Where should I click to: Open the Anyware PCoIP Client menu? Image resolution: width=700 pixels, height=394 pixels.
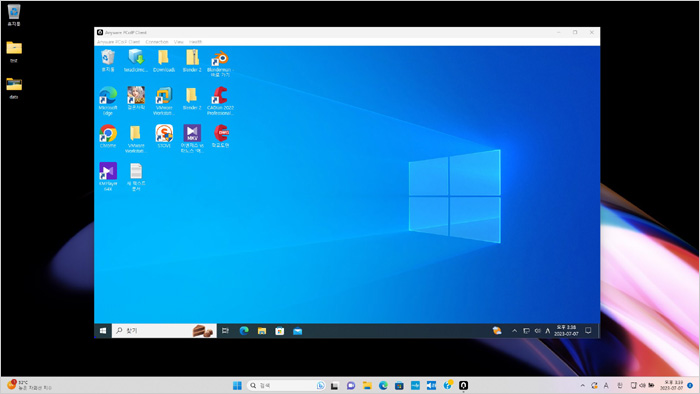click(x=118, y=41)
